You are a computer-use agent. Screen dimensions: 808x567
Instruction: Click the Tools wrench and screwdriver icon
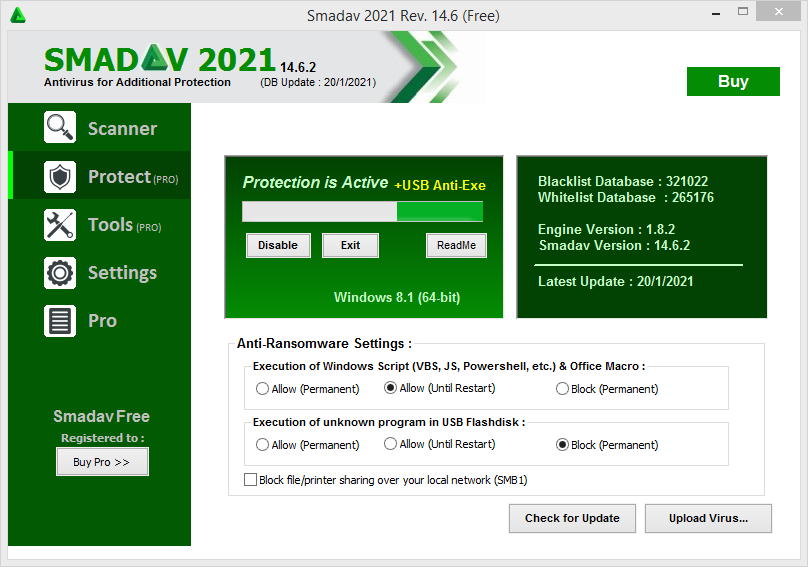pyautogui.click(x=60, y=225)
